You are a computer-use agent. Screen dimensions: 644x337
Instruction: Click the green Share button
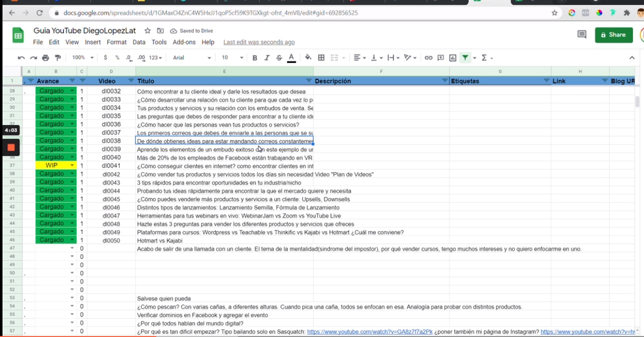coord(614,35)
